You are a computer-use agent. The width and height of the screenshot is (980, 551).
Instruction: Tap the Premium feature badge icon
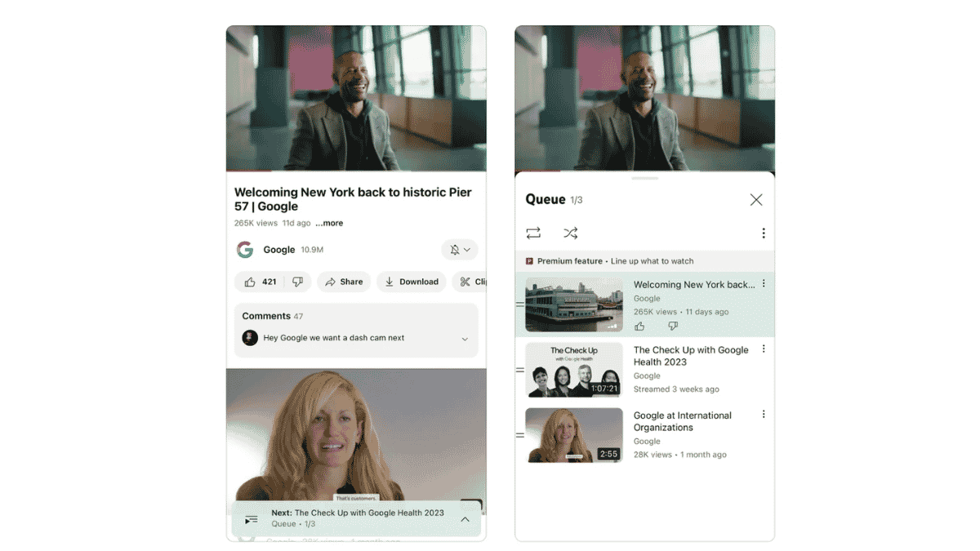pos(529,261)
